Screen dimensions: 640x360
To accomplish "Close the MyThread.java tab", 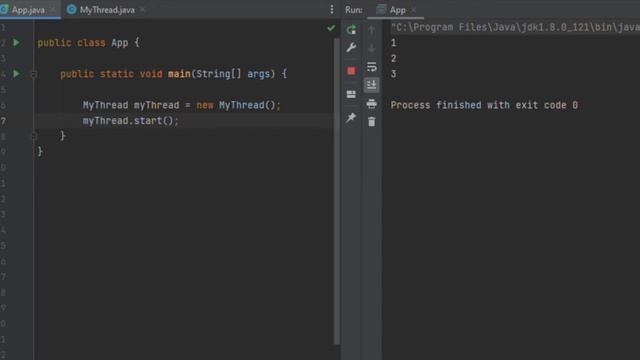I will [x=142, y=9].
